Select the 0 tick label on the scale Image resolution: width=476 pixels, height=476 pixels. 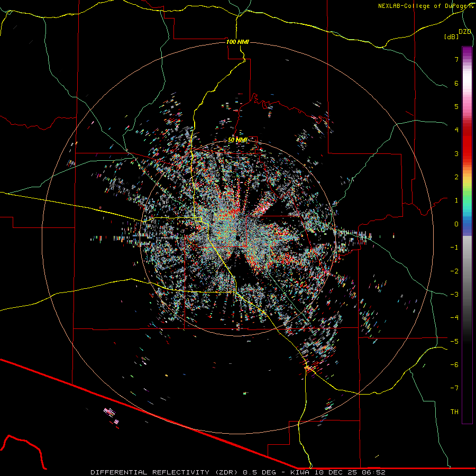click(x=456, y=224)
